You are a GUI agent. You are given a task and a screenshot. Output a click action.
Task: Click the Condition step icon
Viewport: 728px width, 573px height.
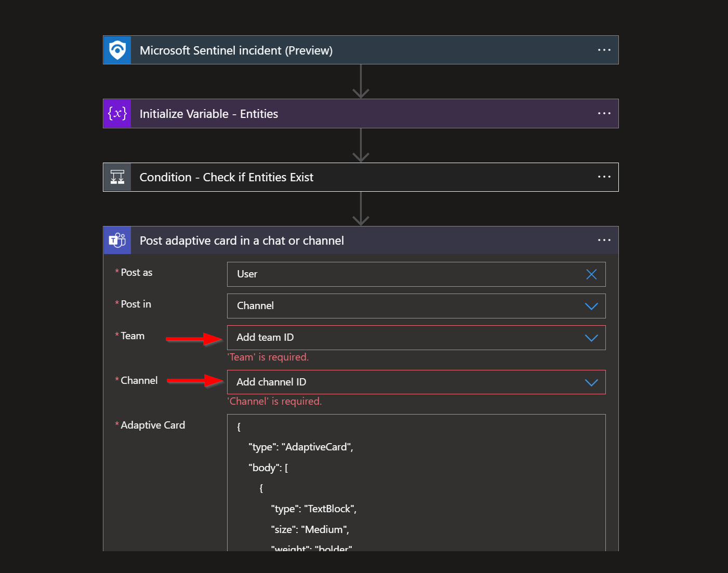[x=117, y=177]
